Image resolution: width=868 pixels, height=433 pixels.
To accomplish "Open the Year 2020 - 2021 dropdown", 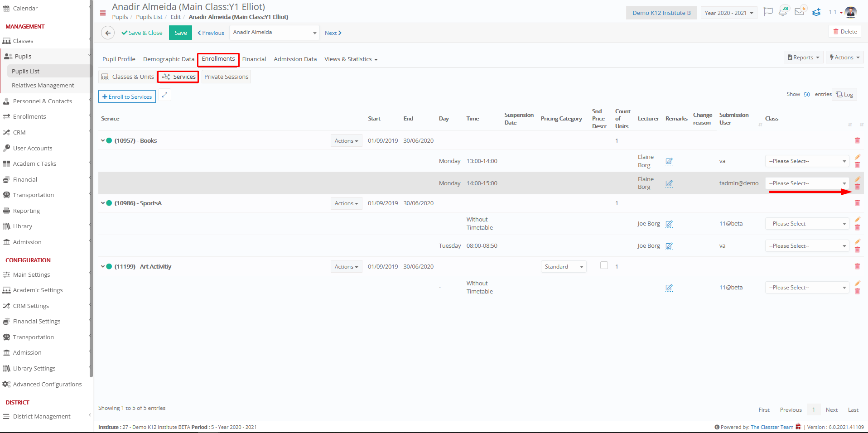I will (x=728, y=13).
